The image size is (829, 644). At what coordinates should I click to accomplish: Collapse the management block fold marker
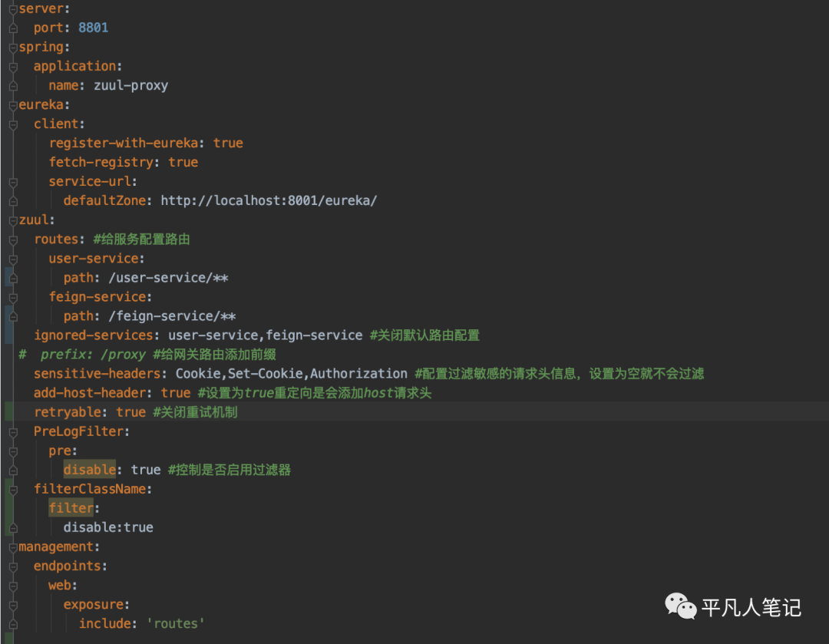click(13, 547)
